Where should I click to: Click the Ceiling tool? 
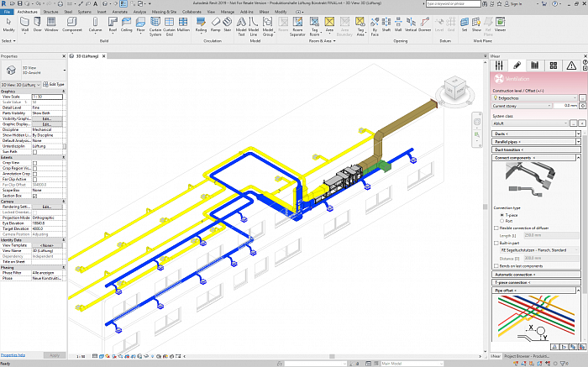tap(126, 24)
